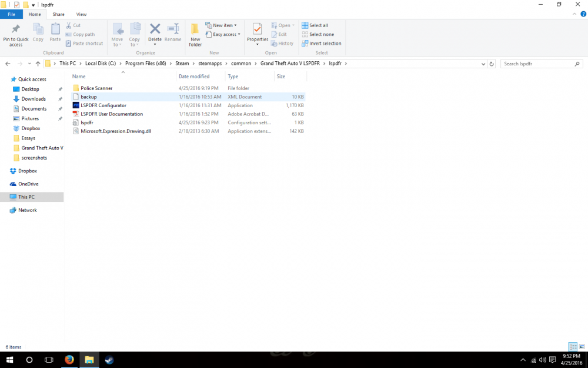Click Invert selection
The width and height of the screenshot is (588, 368).
tap(322, 43)
